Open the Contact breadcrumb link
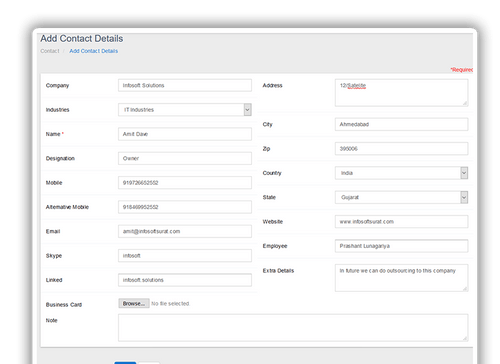This screenshot has width=500, height=364. (x=50, y=51)
